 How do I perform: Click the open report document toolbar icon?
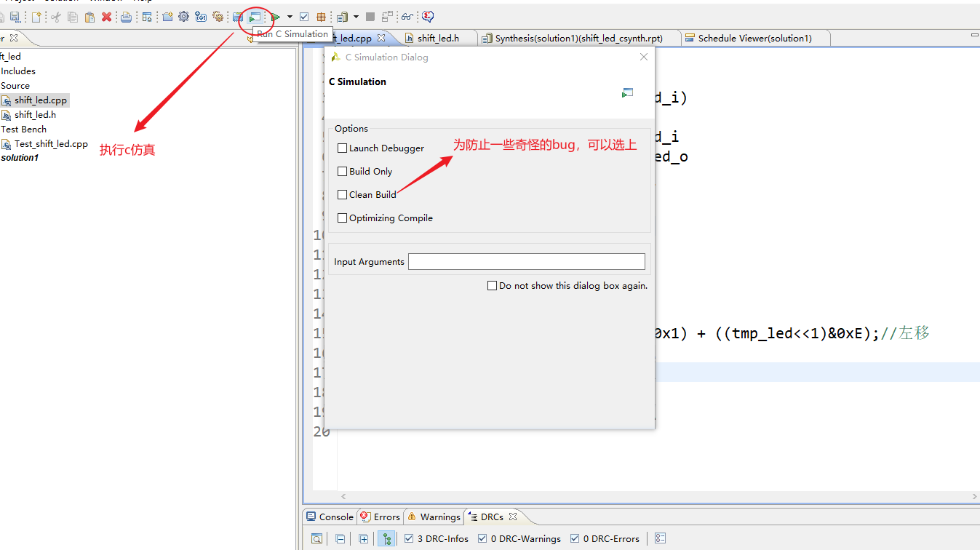(x=343, y=16)
